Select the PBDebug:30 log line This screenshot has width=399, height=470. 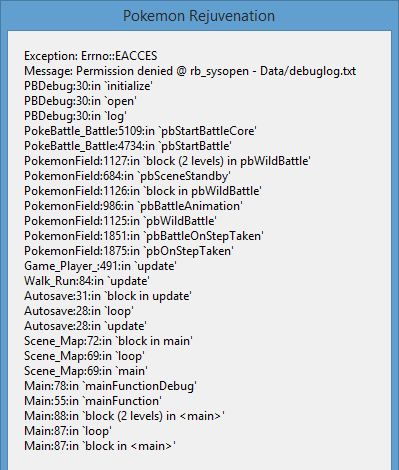click(x=75, y=116)
